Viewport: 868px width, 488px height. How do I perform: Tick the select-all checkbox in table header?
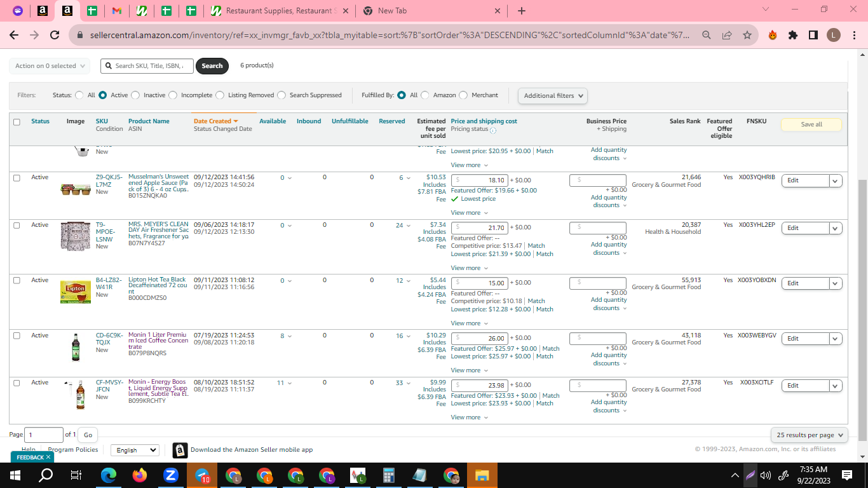[17, 122]
